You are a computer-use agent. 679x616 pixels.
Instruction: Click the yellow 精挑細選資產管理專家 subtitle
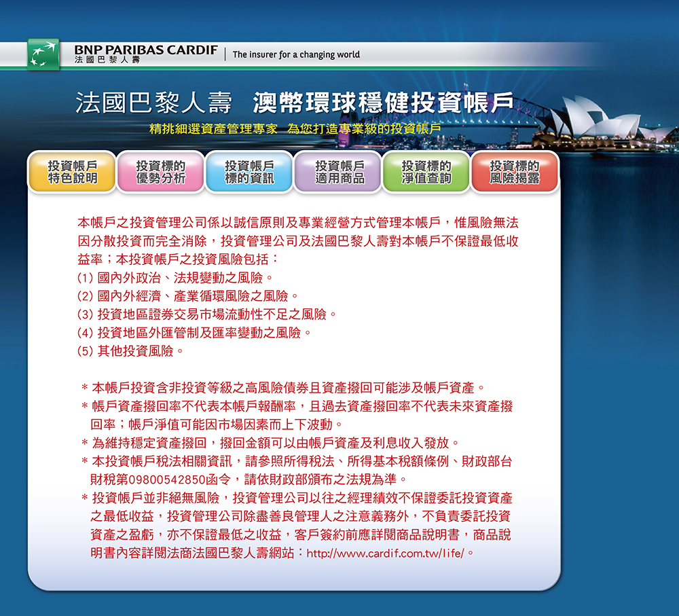tap(213, 128)
